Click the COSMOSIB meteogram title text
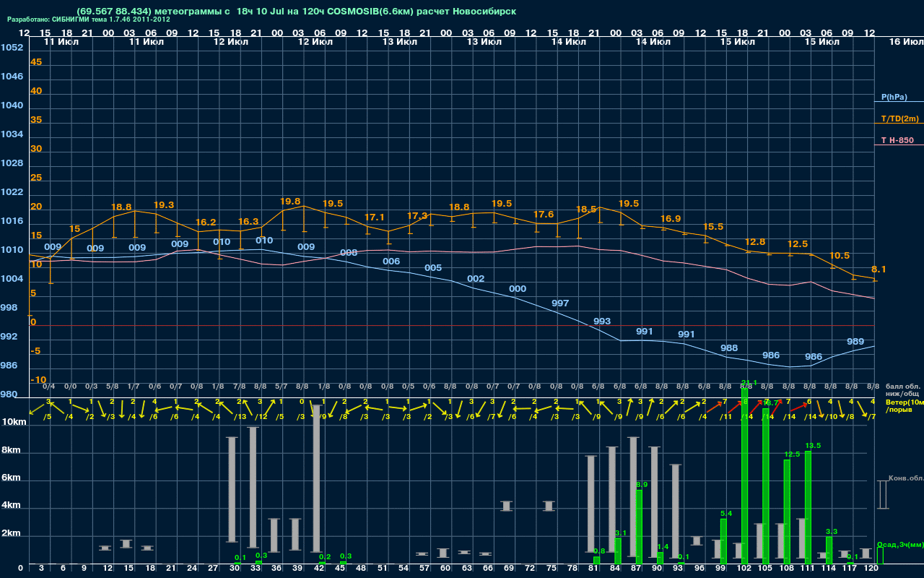924x578 pixels. pos(296,12)
